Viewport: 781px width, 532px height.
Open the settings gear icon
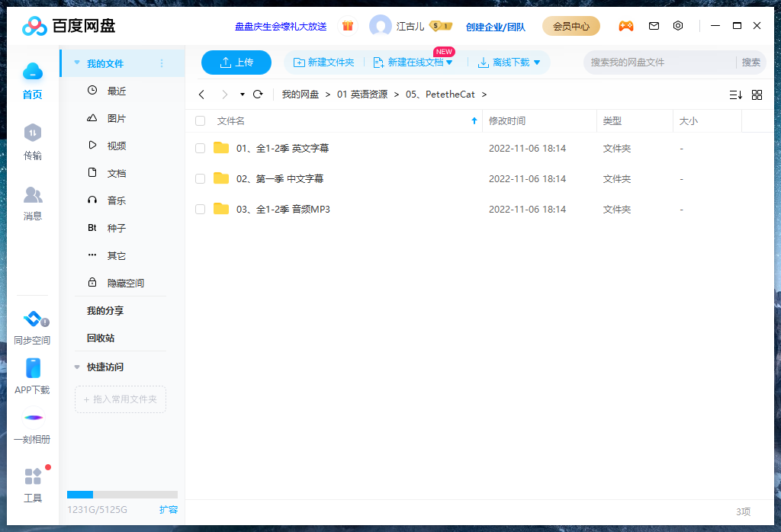click(x=678, y=25)
